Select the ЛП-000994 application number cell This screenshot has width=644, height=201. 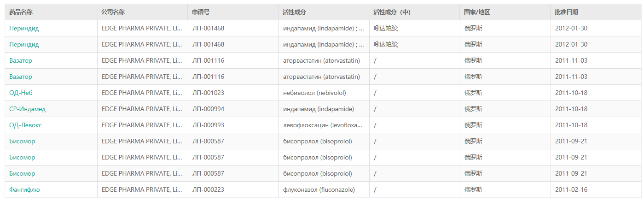[208, 109]
